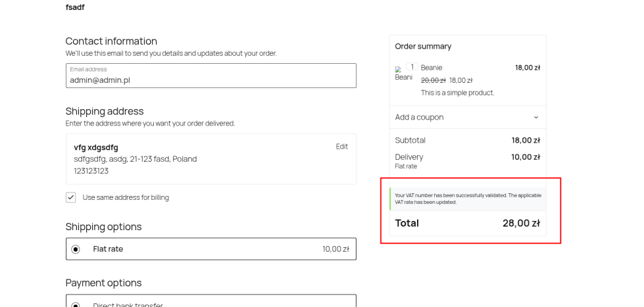644x307 pixels.
Task: Select the Flat rate shipping radio button
Action: point(76,249)
